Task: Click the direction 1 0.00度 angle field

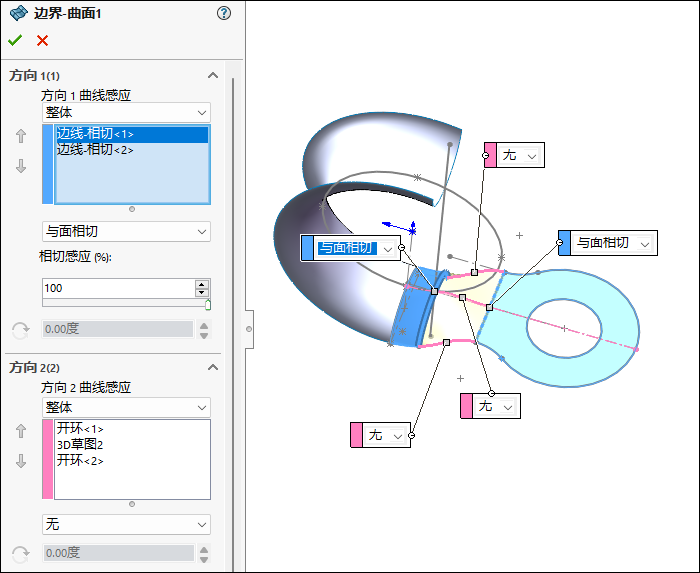Action: [x=118, y=329]
